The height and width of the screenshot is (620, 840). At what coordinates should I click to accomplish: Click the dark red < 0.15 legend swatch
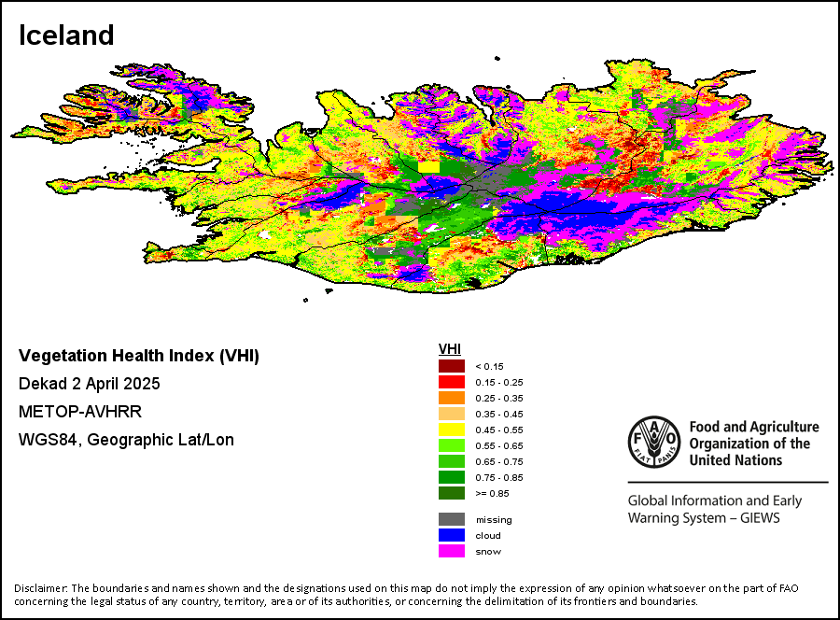[x=452, y=367]
